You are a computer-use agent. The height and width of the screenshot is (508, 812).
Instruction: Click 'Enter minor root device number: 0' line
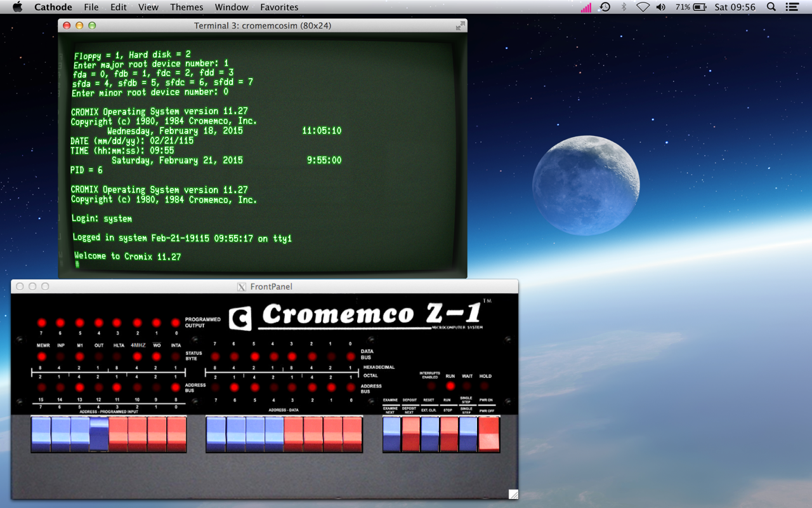coord(150,93)
